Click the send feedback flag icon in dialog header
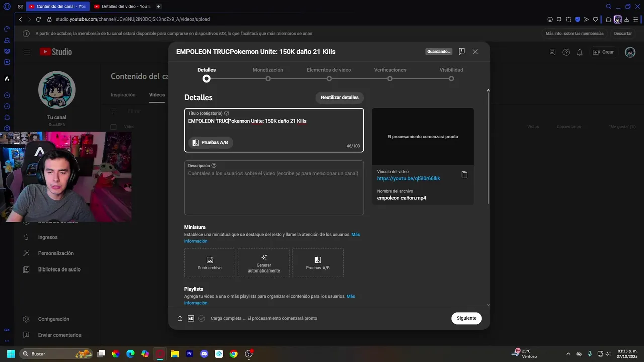The image size is (644, 362). pyautogui.click(x=461, y=52)
